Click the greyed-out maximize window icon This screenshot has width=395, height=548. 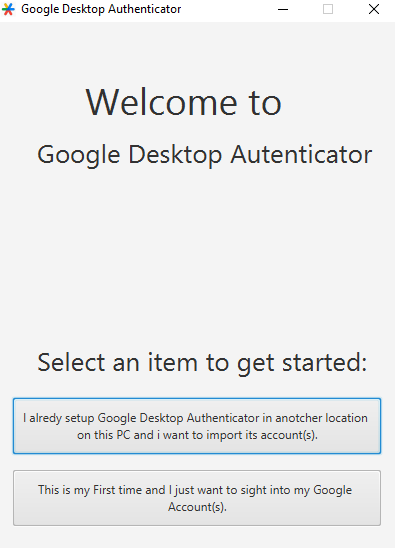coord(328,9)
